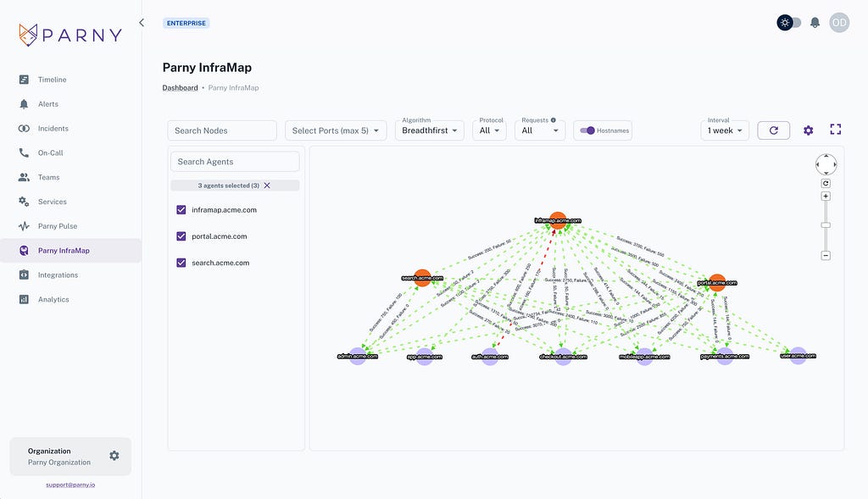Select the checkout.acme.com node
The width and height of the screenshot is (868, 499).
[x=563, y=357]
